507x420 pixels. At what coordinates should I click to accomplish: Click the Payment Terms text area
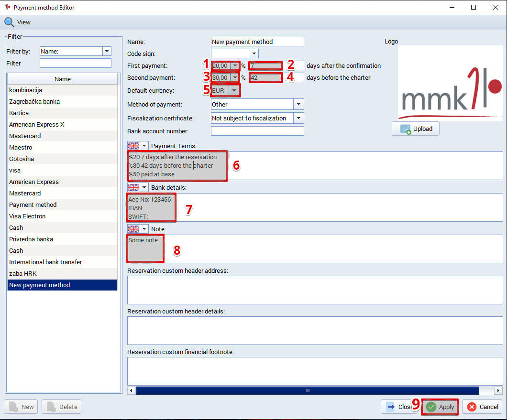click(x=315, y=166)
